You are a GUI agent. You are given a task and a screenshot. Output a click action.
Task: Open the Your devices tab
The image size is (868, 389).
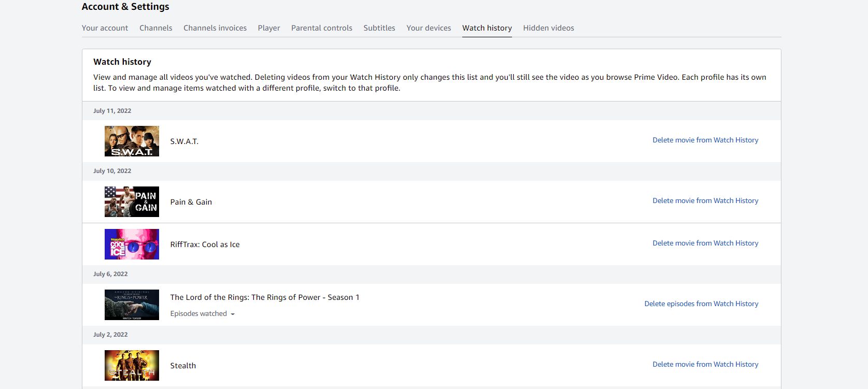coord(429,28)
